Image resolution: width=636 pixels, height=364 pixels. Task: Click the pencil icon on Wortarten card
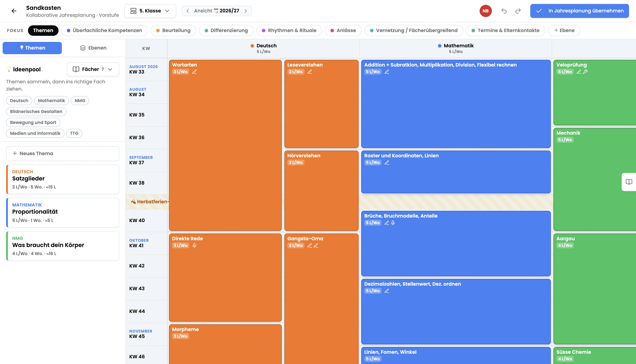[194, 72]
